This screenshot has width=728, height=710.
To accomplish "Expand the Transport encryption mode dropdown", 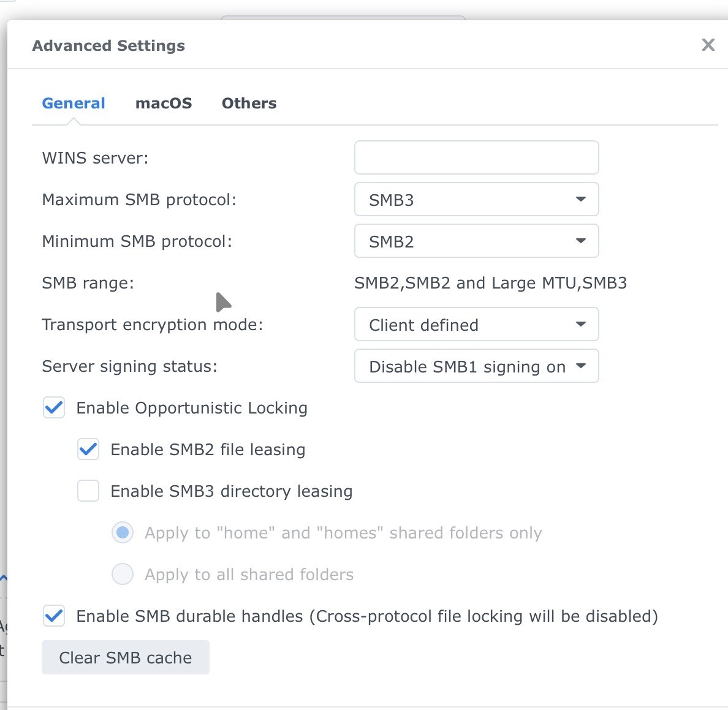I will tap(476, 324).
